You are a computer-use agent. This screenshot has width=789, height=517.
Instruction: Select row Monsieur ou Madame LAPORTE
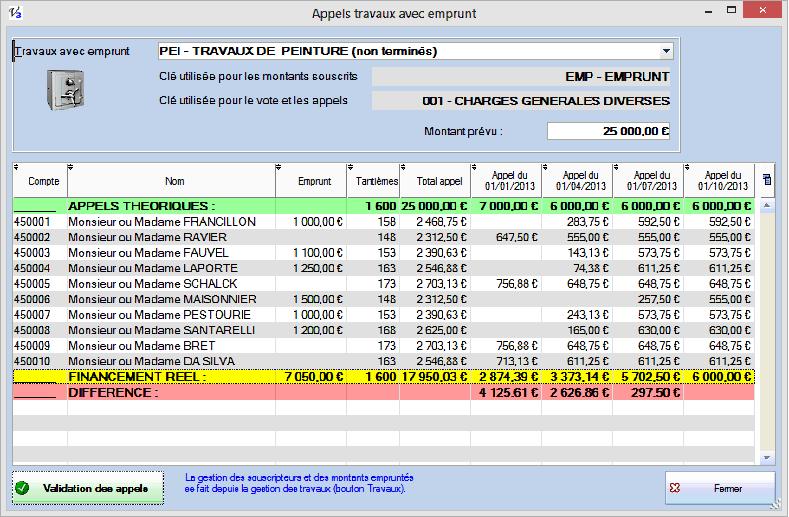[383, 268]
